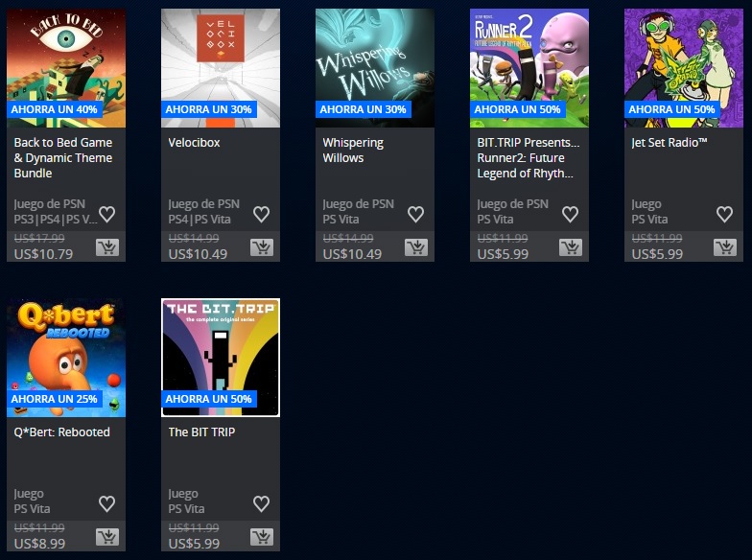The height and width of the screenshot is (560, 752).
Task: Toggle wishlist heart for Back to Bed
Action: click(x=107, y=214)
